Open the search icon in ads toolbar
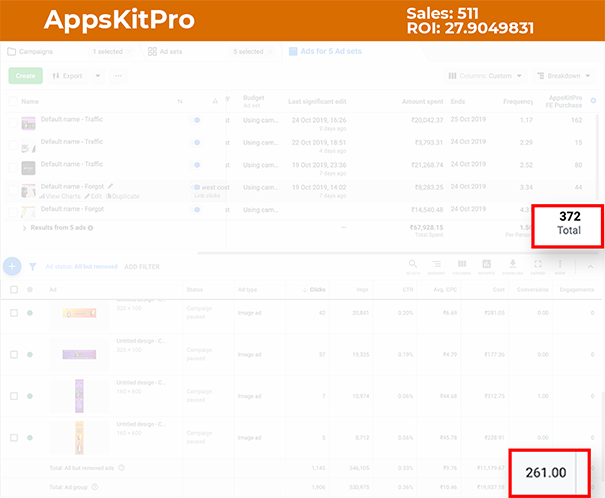 (412, 266)
